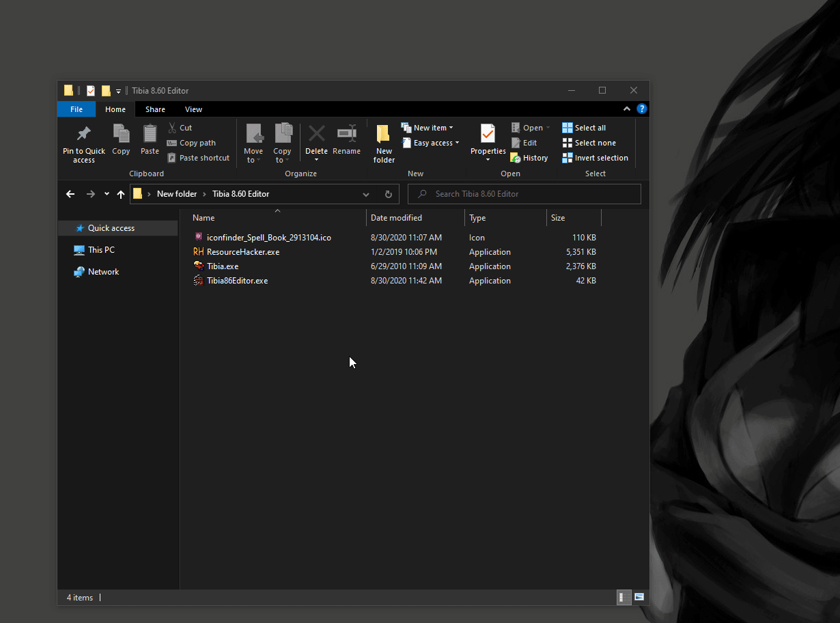Click Edit in the Open group

point(524,143)
